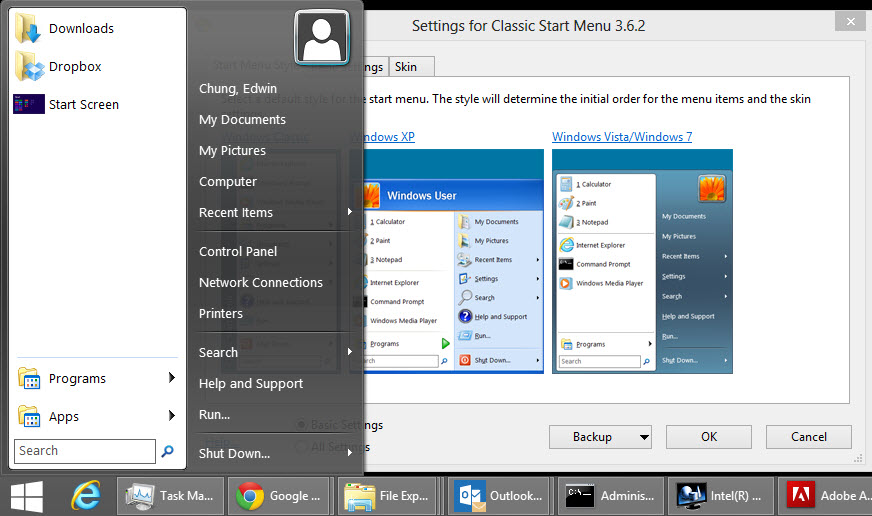
Task: Select Basic Settings radio button
Action: 301,425
